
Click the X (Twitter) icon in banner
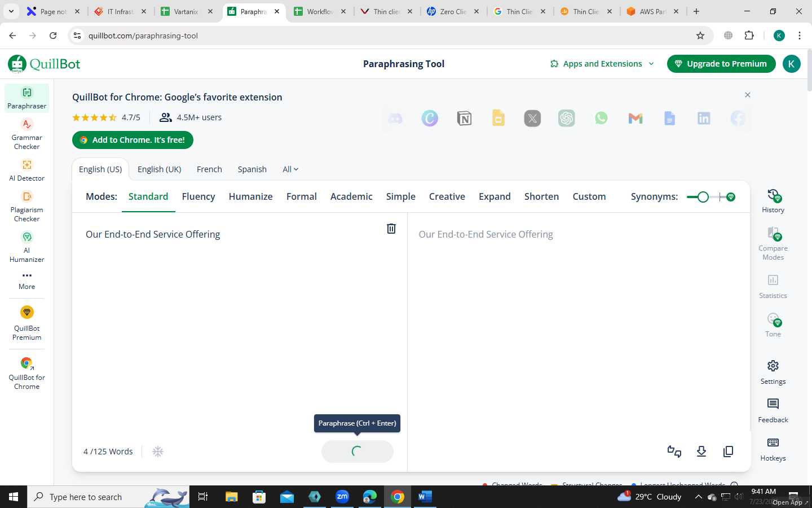532,119
